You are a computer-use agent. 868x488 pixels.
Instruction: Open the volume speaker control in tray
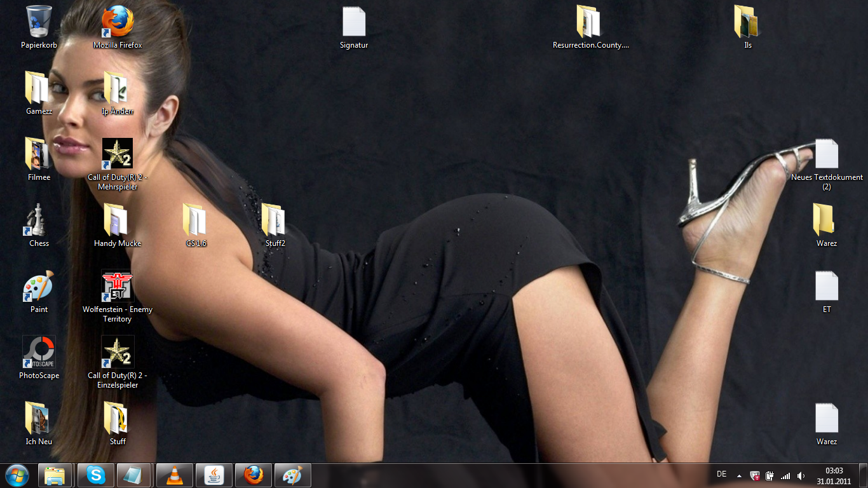801,475
